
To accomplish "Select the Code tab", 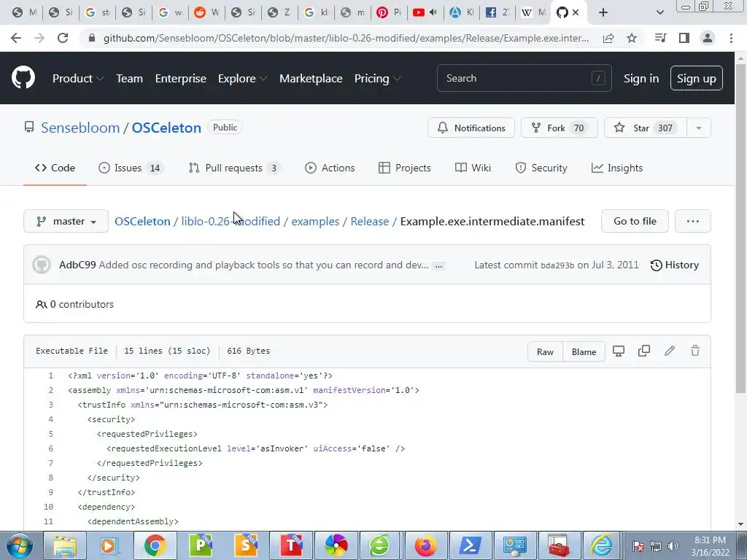I will (x=55, y=168).
